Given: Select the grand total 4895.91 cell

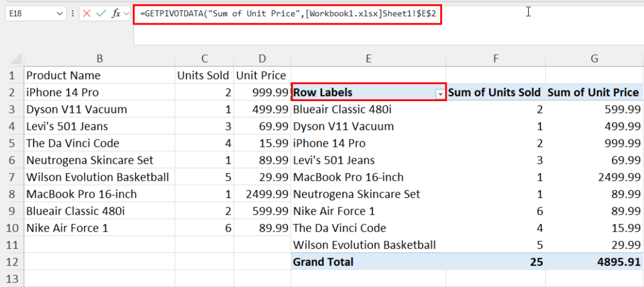Looking at the screenshot, I should 594,262.
